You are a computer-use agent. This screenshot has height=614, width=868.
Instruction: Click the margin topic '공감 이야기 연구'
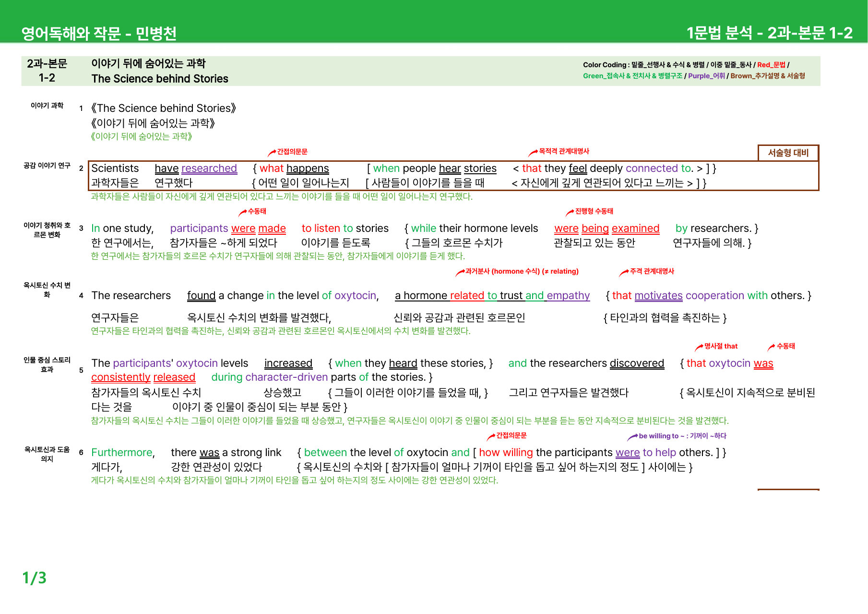pyautogui.click(x=47, y=166)
